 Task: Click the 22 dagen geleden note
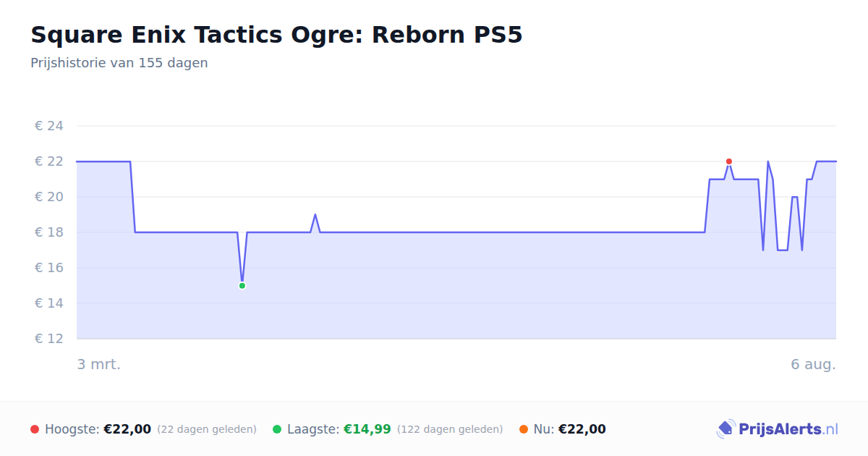207,429
